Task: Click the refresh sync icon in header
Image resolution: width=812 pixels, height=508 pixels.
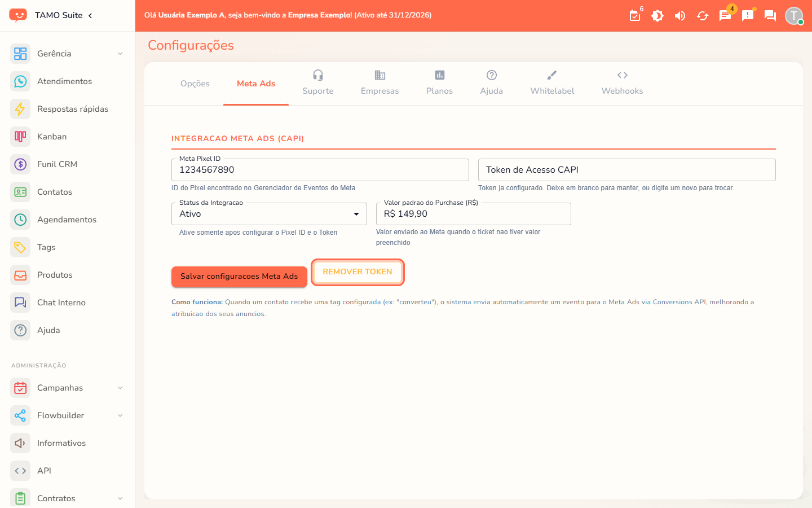Action: [x=703, y=16]
